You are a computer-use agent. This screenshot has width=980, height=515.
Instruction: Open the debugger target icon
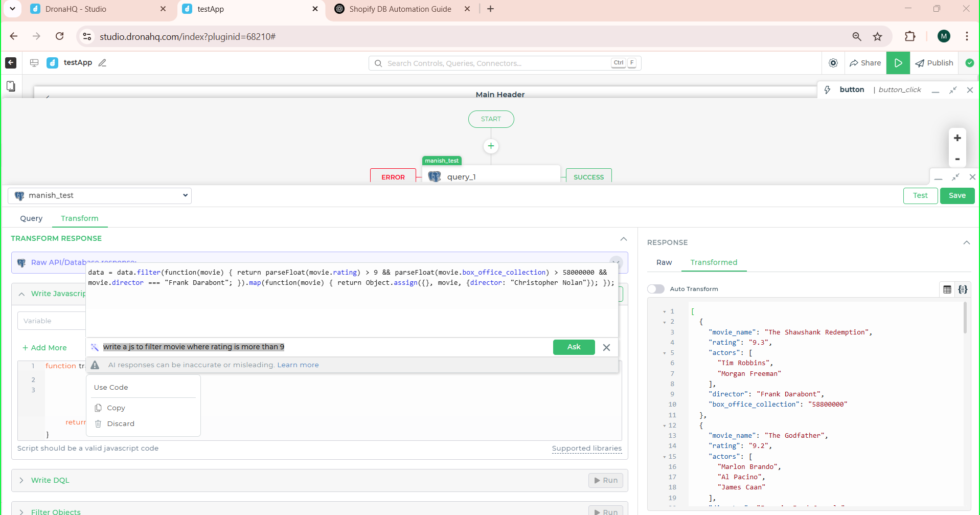(833, 63)
